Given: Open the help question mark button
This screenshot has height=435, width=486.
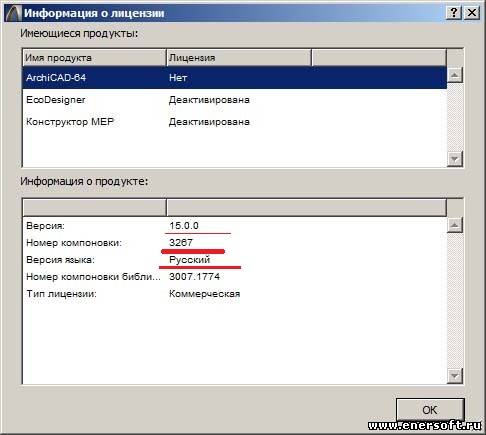Looking at the screenshot, I should [x=454, y=13].
